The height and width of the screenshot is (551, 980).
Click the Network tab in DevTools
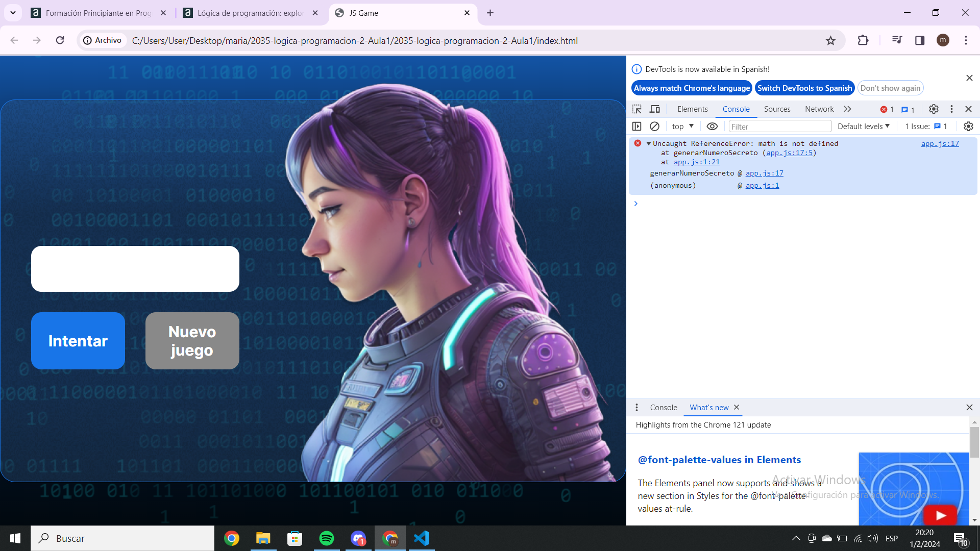coord(820,109)
